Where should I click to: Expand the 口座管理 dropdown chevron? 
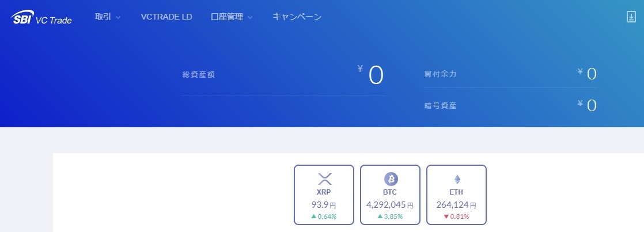pyautogui.click(x=250, y=18)
